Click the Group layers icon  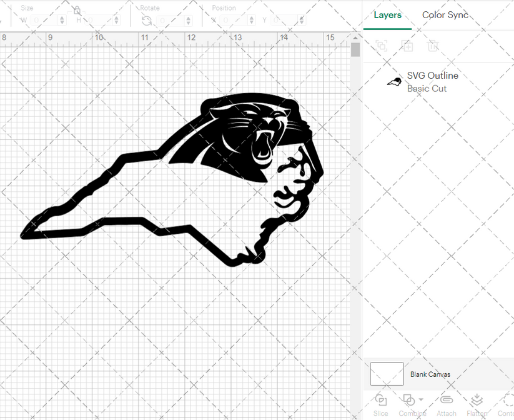[x=382, y=46]
